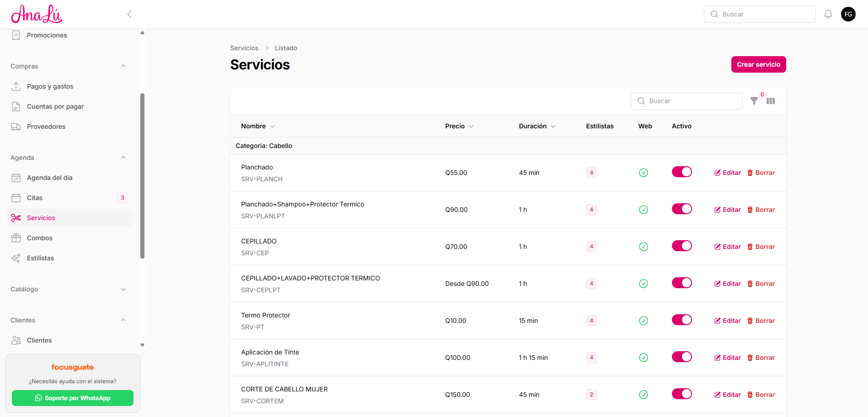Edit the Planchado service
The height and width of the screenshot is (417, 868).
pyautogui.click(x=728, y=173)
